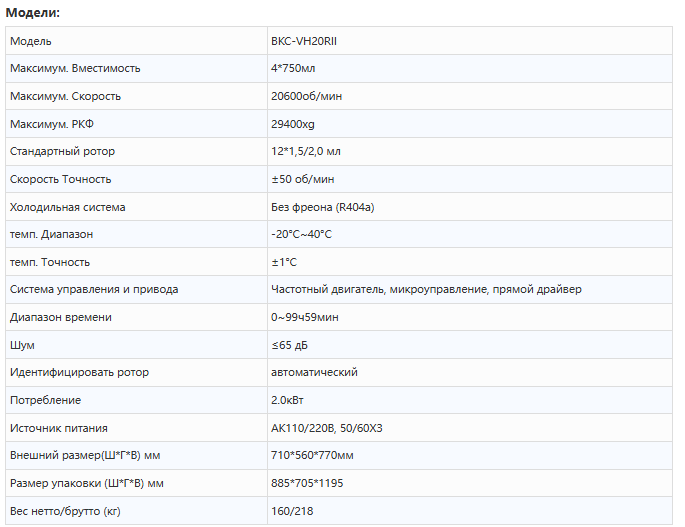The width and height of the screenshot is (685, 527).
Task: Click the time range value 0~99ч59мин
Action: (304, 317)
